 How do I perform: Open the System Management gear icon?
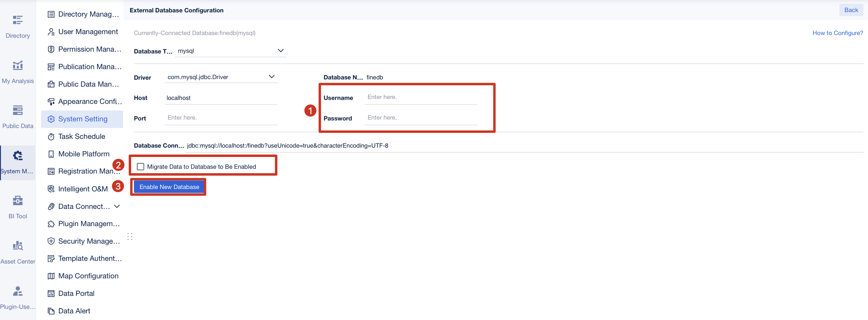pos(17,155)
